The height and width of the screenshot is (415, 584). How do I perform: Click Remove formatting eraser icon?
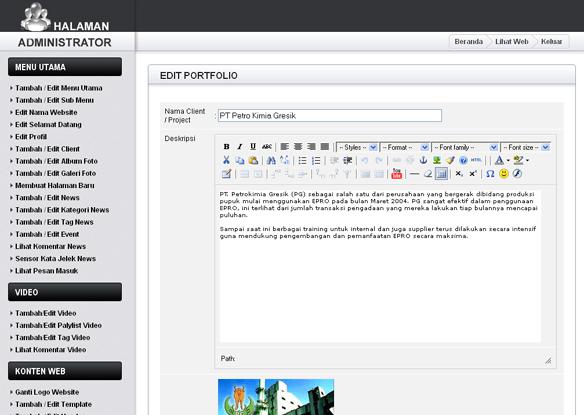point(428,174)
